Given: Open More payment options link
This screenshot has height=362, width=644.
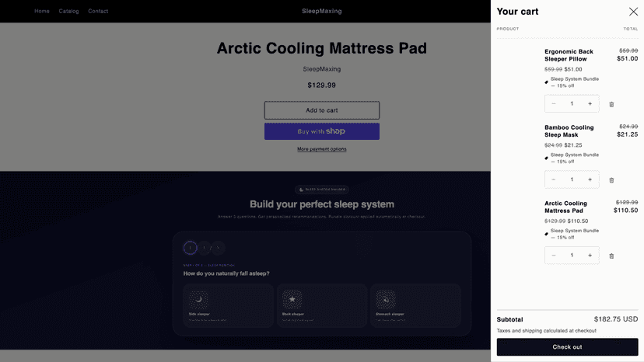Looking at the screenshot, I should tap(321, 149).
